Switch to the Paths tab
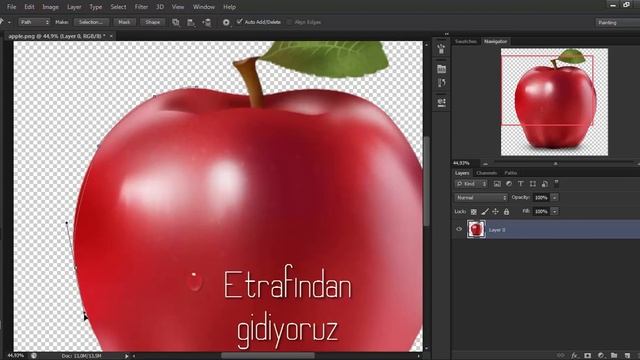 [511, 173]
